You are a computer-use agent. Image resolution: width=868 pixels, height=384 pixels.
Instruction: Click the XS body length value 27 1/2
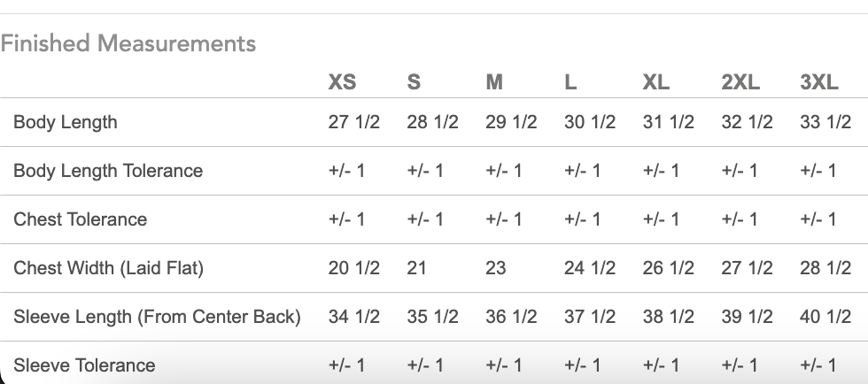(353, 122)
